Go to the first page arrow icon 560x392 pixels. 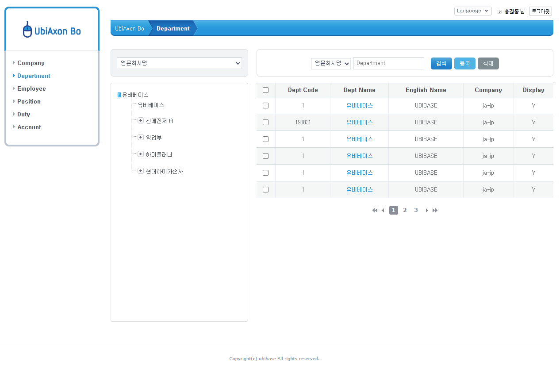point(375,211)
